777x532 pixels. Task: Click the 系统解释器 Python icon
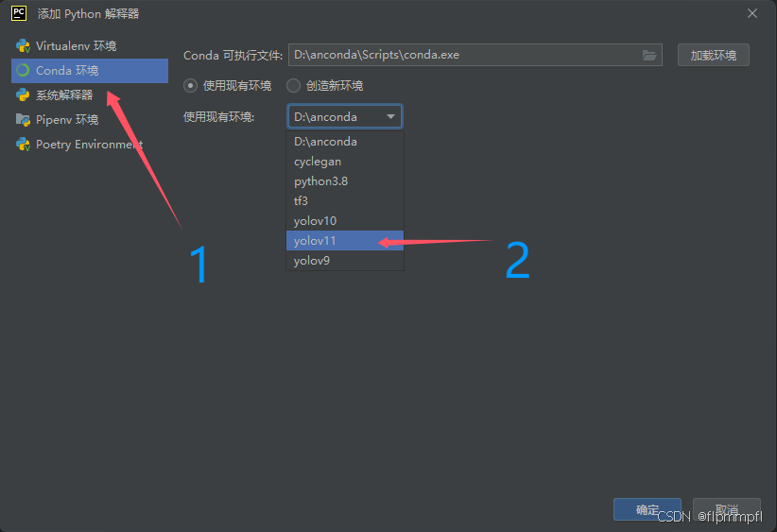23,95
